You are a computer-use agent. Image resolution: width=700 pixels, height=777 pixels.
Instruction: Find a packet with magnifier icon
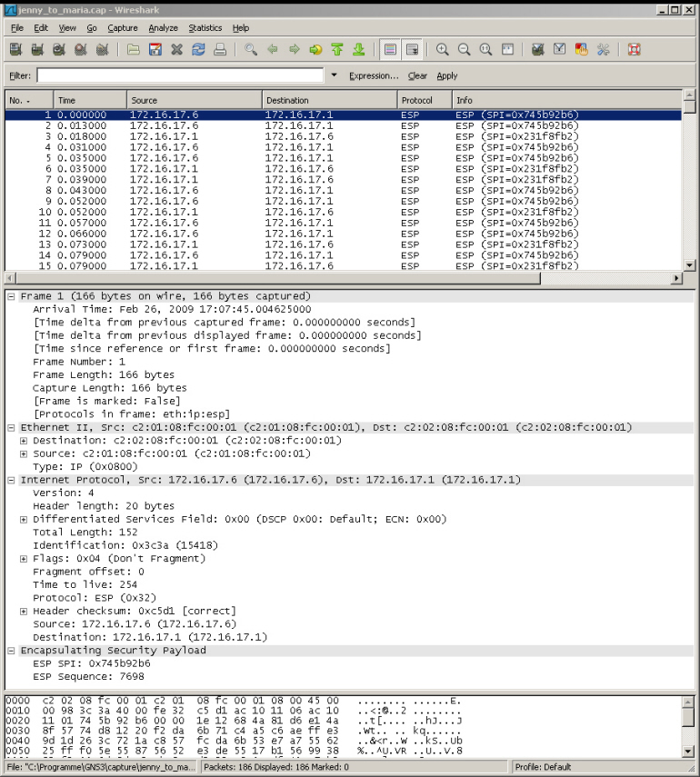pos(251,49)
